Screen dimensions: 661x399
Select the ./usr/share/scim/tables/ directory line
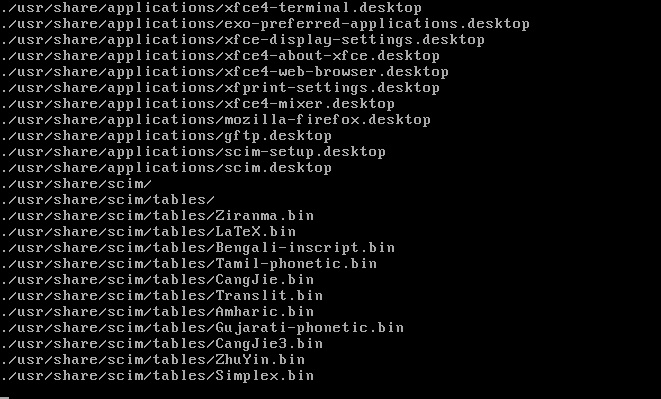(108, 201)
